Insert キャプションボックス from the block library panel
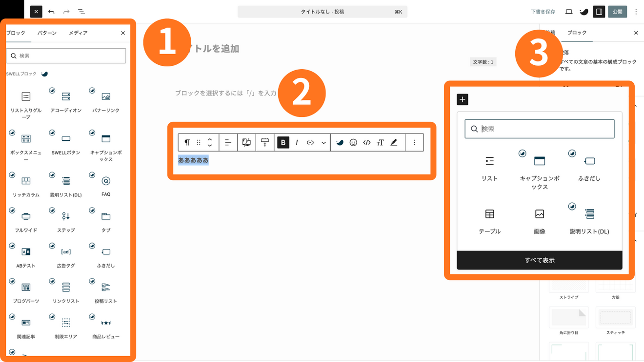Screen dimensions: 644x362 click(x=106, y=146)
